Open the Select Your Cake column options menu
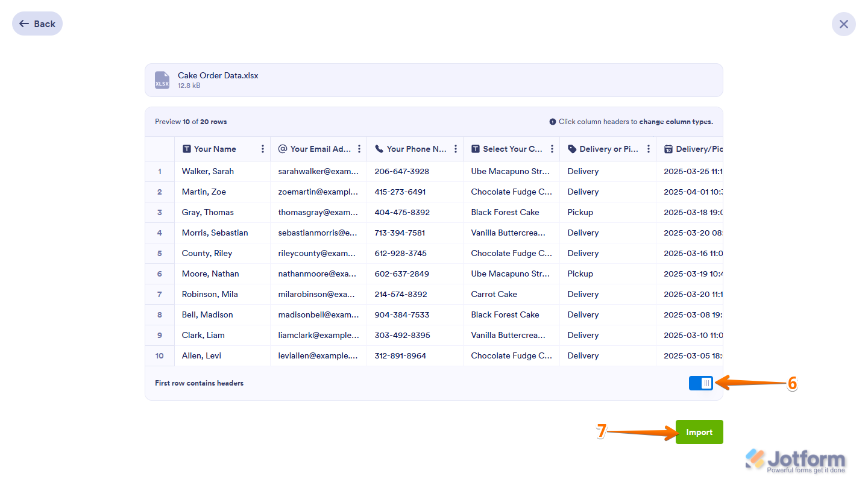Screen dimensions: 868x488 552,149
